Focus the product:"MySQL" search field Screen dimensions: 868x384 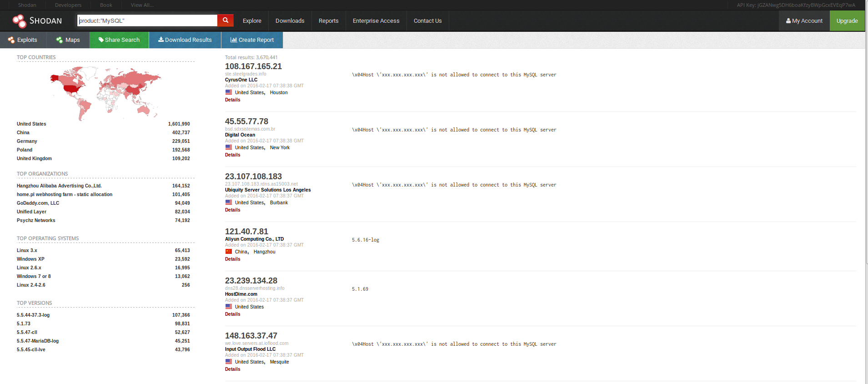[x=147, y=20]
